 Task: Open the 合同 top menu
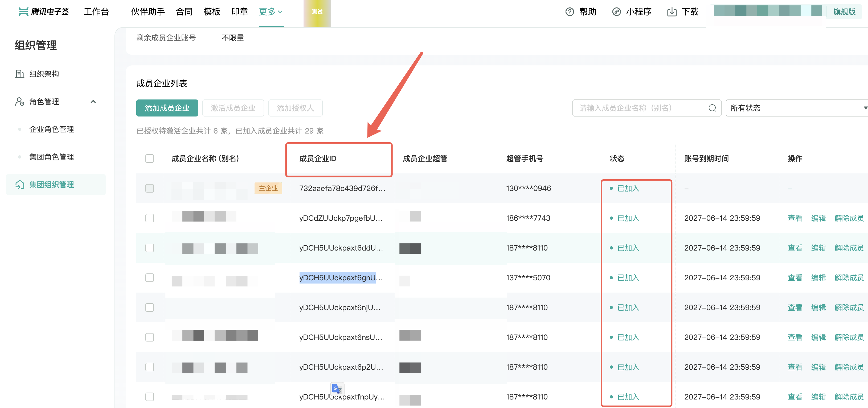point(184,12)
